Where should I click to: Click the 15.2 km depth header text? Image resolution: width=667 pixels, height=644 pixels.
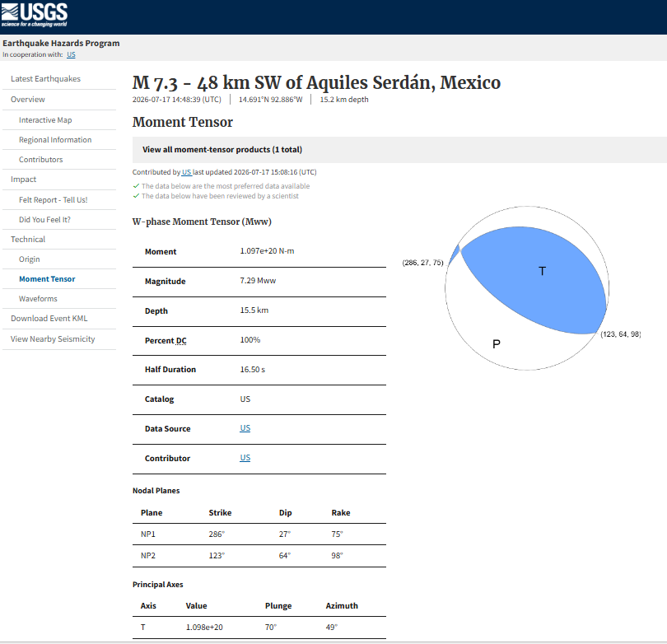click(344, 100)
